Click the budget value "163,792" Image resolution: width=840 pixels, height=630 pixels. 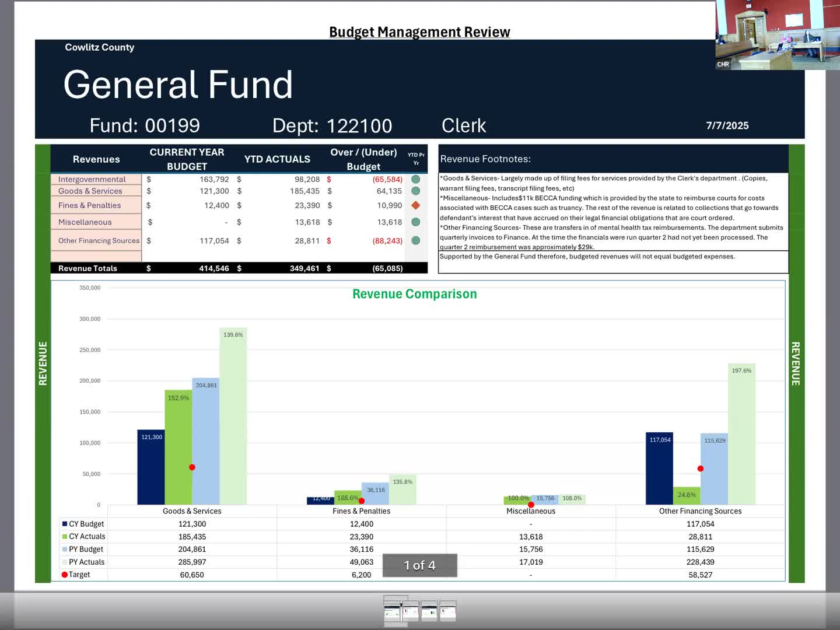pyautogui.click(x=214, y=179)
